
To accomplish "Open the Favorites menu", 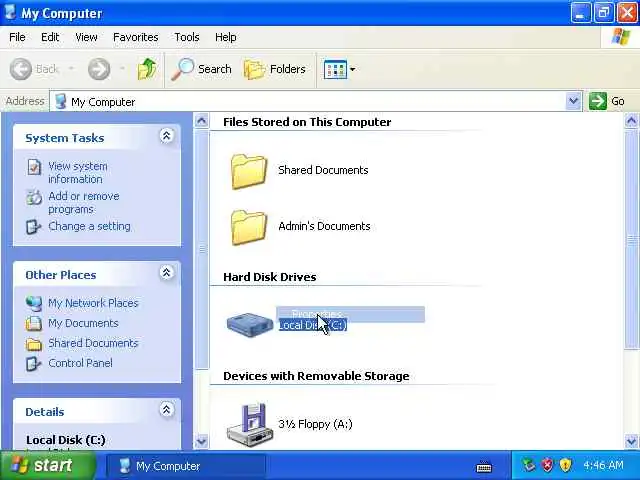I will point(136,37).
